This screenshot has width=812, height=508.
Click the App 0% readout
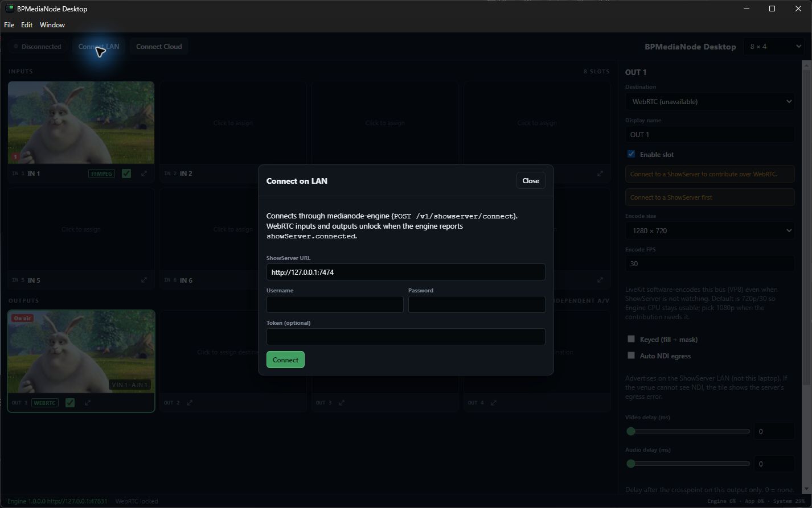(x=754, y=501)
